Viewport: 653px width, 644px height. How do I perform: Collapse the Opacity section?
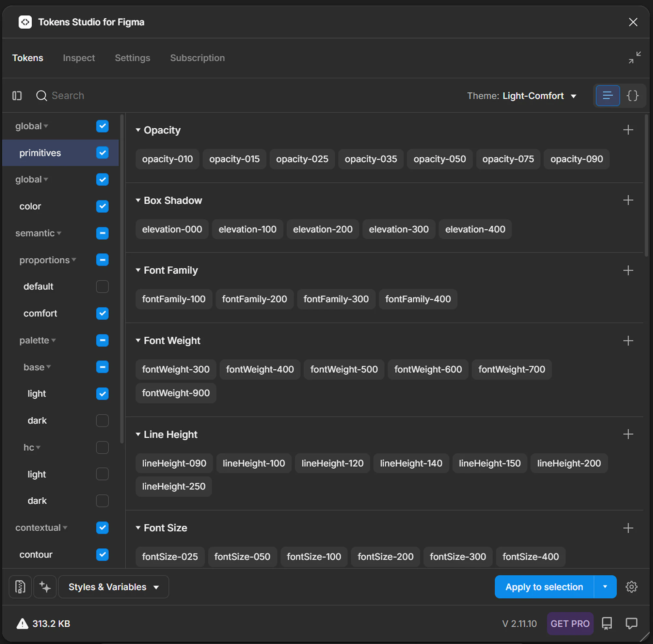(x=138, y=130)
